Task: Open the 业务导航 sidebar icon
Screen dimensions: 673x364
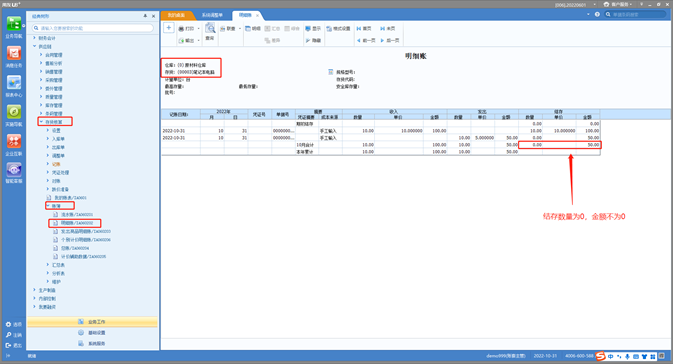Action: pos(14,24)
